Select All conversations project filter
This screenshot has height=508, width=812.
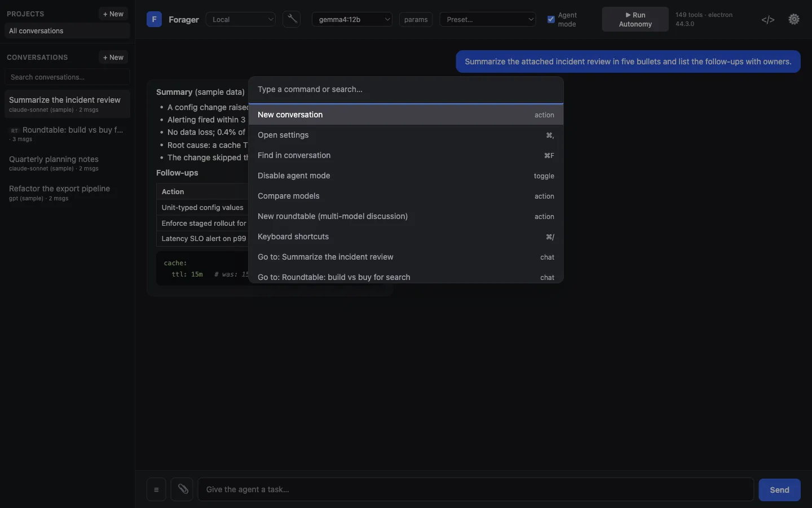[67, 30]
